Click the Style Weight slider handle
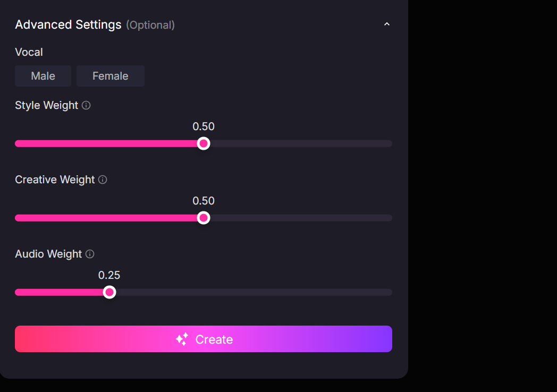557x392 pixels. point(203,143)
